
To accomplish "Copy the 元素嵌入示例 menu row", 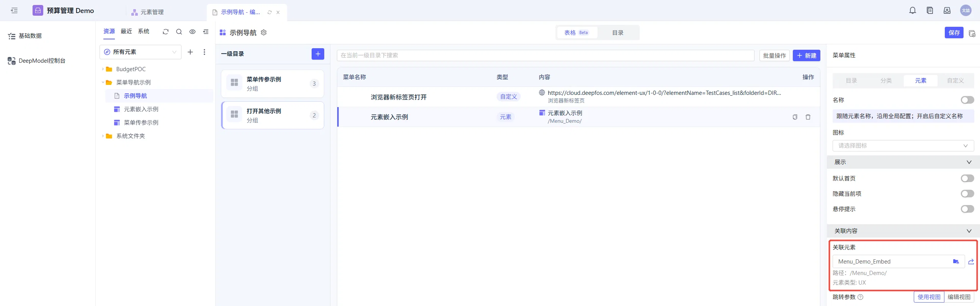I will [795, 117].
